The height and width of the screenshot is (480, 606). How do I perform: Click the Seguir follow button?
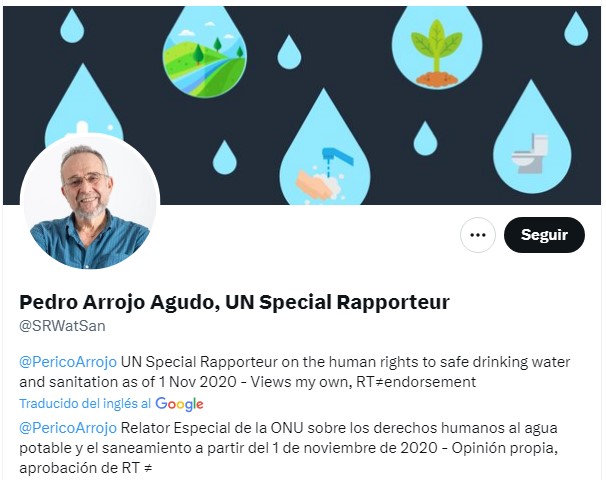coord(544,235)
